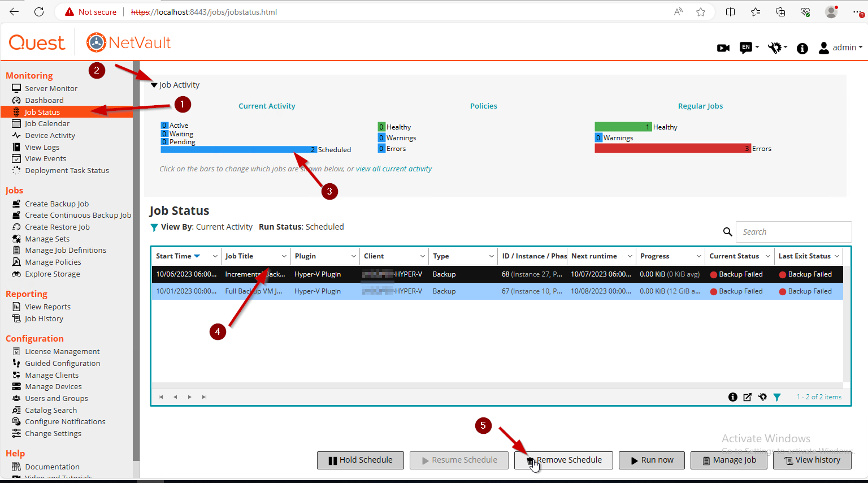Click the information icon in top header
Screen dimensions: 868x483
802,49
